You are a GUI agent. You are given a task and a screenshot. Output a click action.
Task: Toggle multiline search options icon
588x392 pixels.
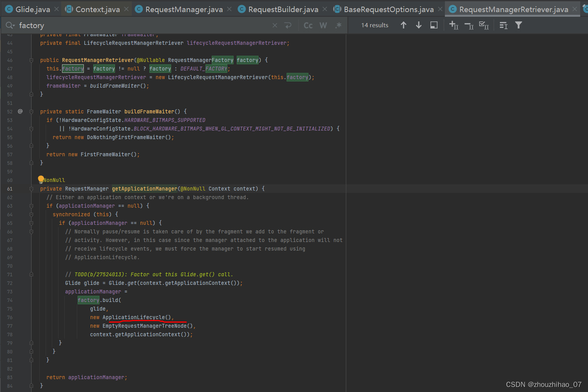504,25
